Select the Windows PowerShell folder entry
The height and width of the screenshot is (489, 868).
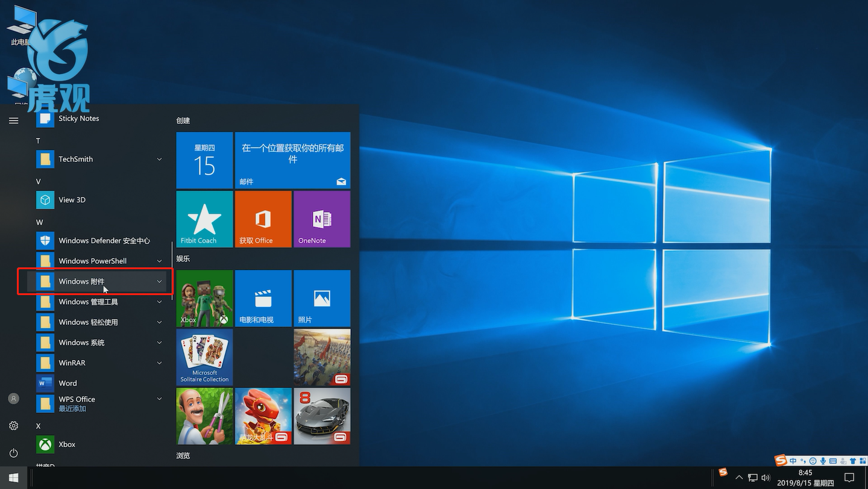click(96, 261)
